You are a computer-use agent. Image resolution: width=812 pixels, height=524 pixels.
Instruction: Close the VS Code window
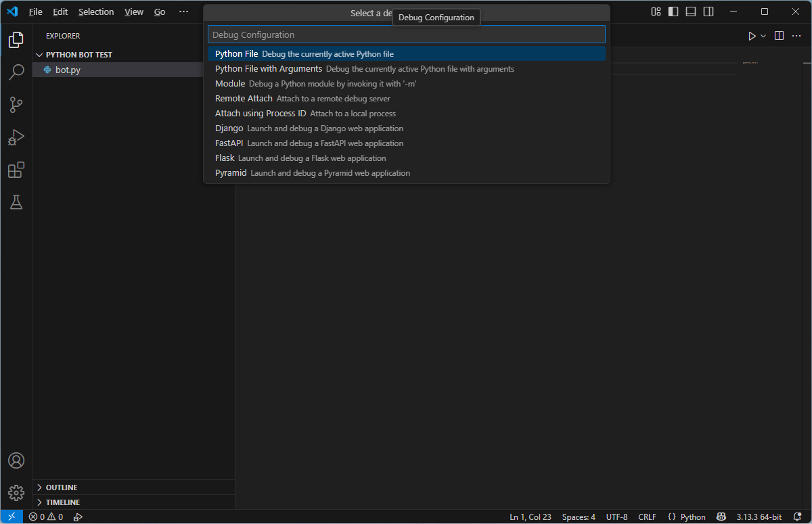(x=796, y=11)
